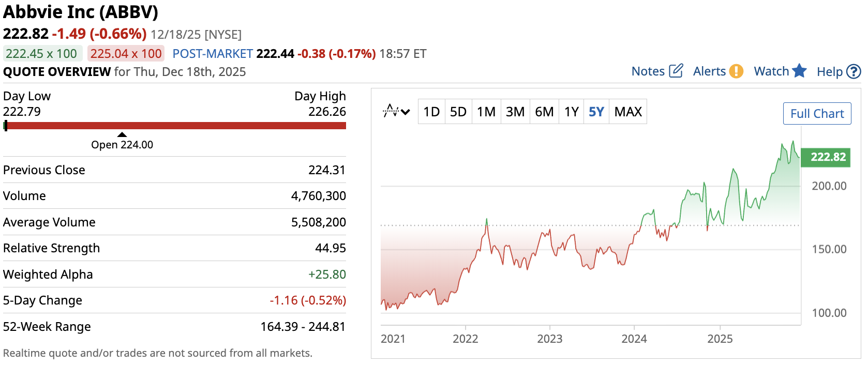Show the MAX chart history

[628, 112]
